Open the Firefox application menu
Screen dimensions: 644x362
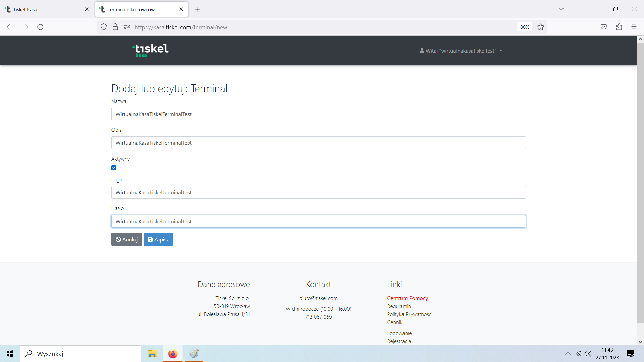[634, 27]
